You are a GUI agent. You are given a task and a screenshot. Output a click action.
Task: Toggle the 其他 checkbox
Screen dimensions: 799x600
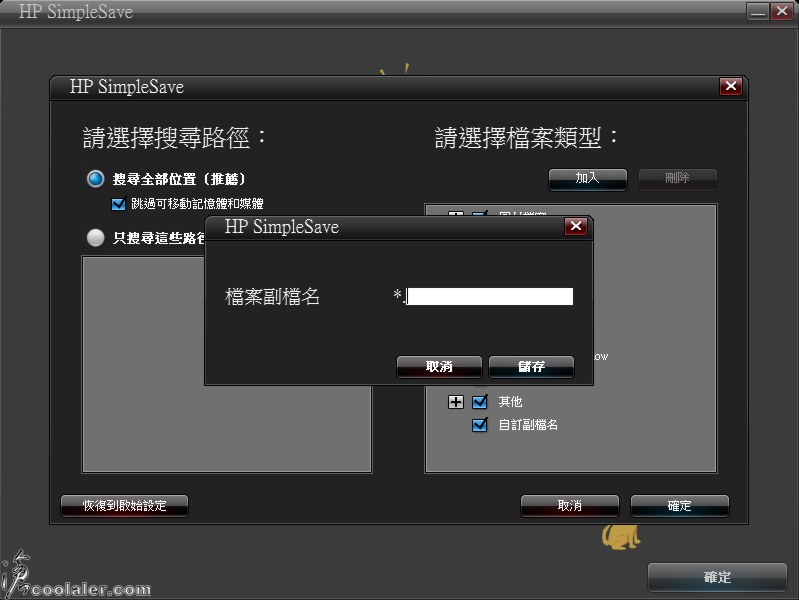(480, 402)
